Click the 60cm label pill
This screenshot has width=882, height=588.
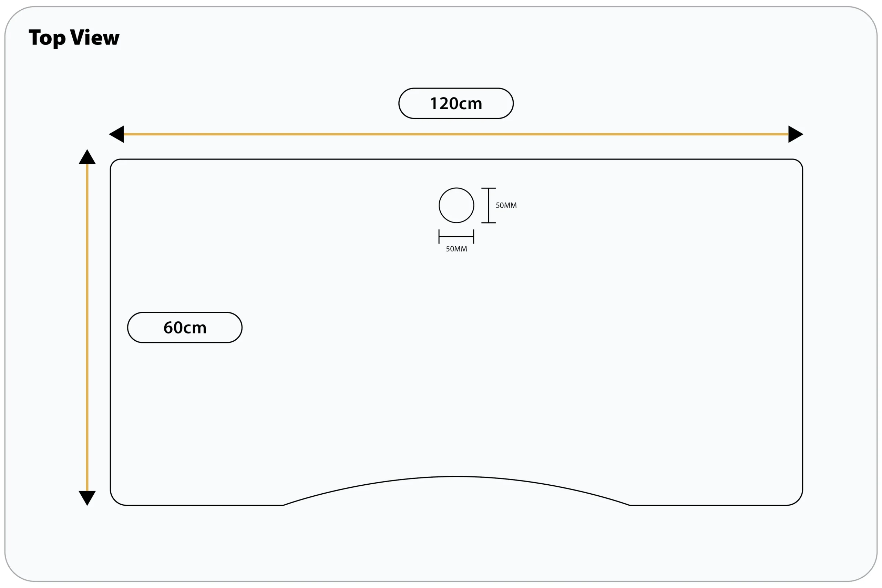point(185,327)
